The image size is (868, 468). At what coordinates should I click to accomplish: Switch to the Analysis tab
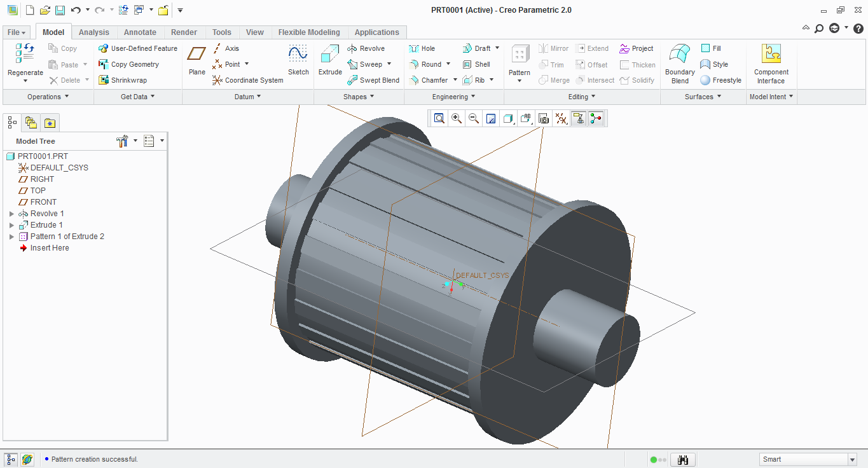(94, 32)
